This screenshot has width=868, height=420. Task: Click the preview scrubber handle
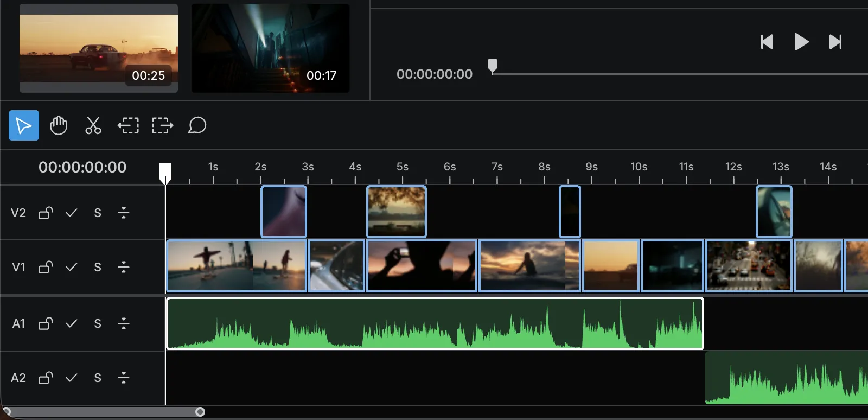pyautogui.click(x=493, y=66)
